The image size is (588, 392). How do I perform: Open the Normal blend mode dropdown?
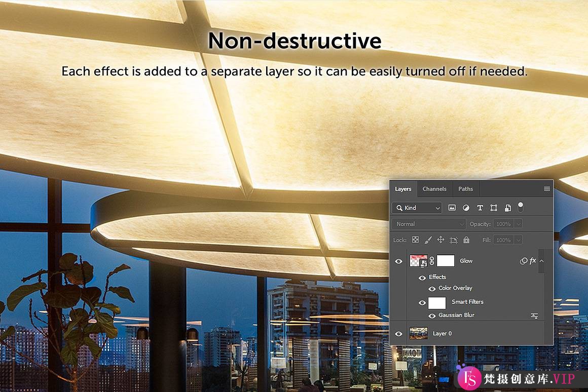[429, 224]
